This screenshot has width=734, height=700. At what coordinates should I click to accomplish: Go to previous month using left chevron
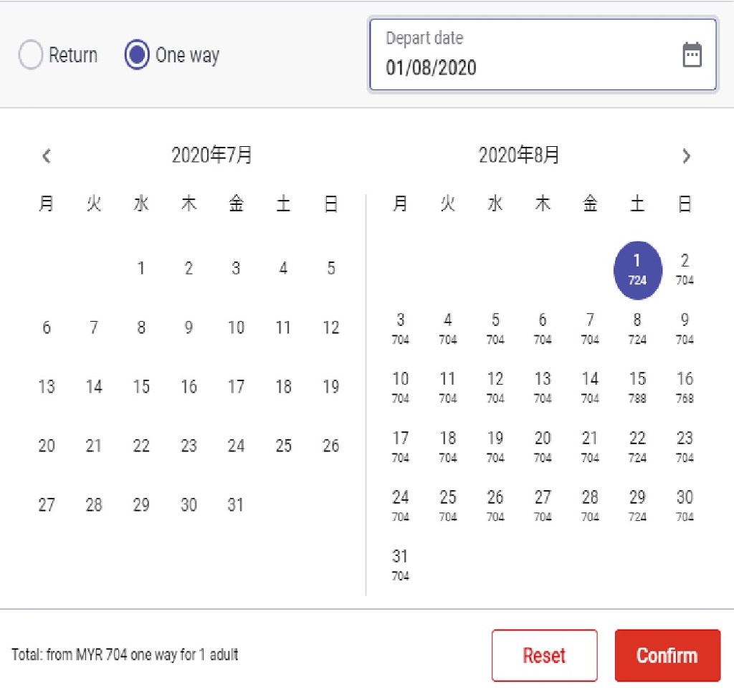(47, 156)
